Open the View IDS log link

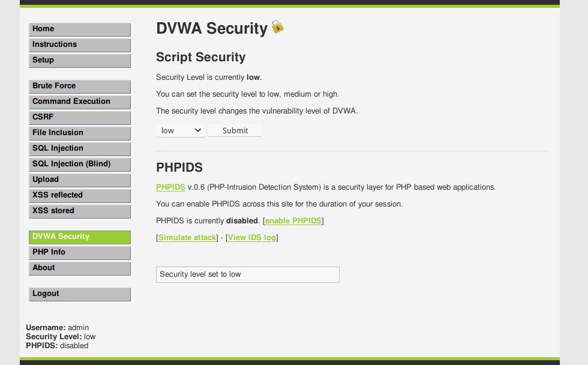252,238
